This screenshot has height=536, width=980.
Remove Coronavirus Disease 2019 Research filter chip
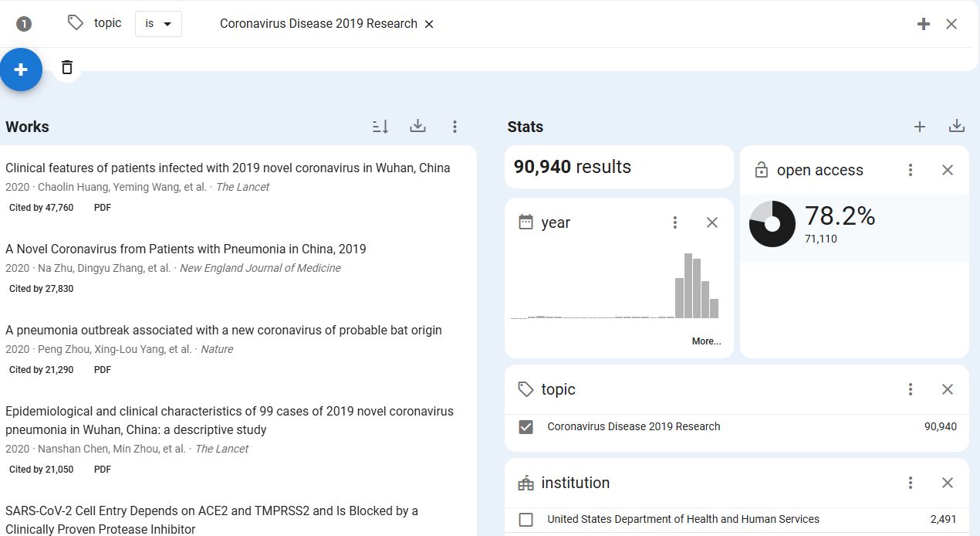[429, 24]
